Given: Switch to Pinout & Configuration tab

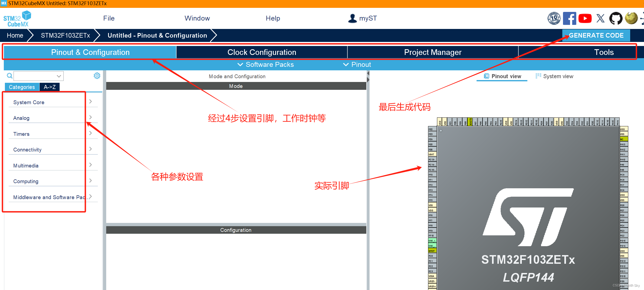Looking at the screenshot, I should coord(90,52).
